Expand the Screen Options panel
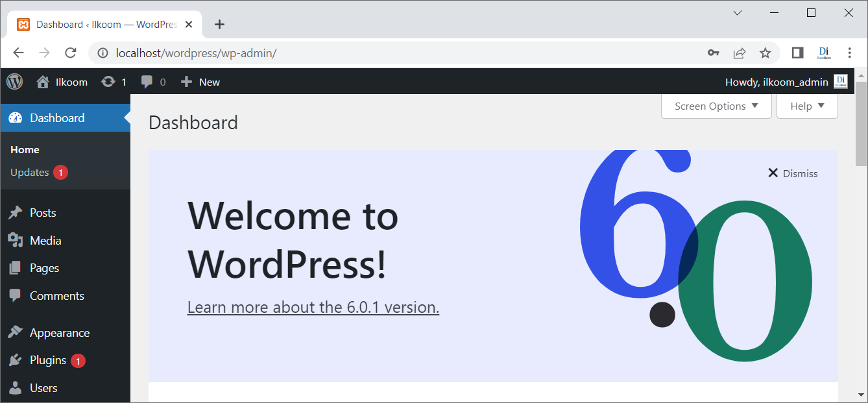868x403 pixels. point(716,106)
